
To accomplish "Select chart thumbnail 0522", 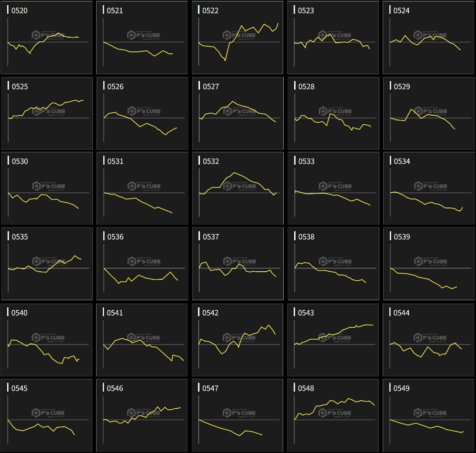I will click(x=238, y=38).
